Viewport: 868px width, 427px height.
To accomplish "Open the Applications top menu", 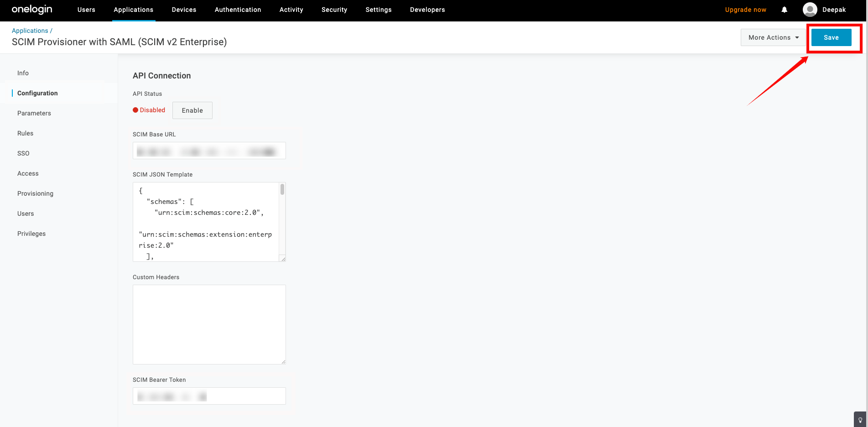I will pos(134,10).
